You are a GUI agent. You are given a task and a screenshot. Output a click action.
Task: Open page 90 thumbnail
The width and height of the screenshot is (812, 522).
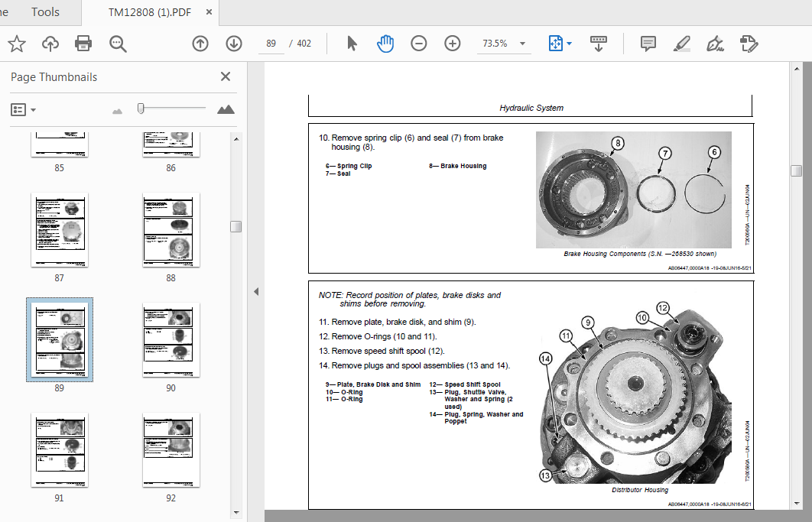point(171,339)
